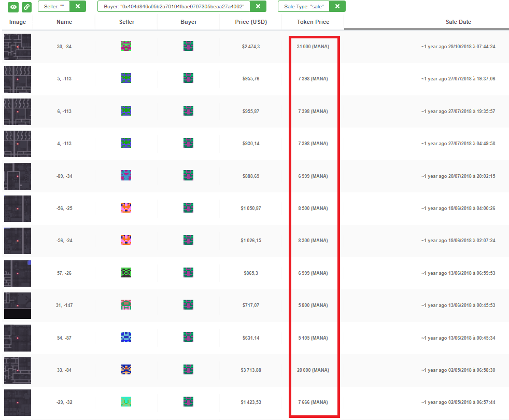
Task: Click seller avatar for parcel 33, -84
Action: pos(126,370)
